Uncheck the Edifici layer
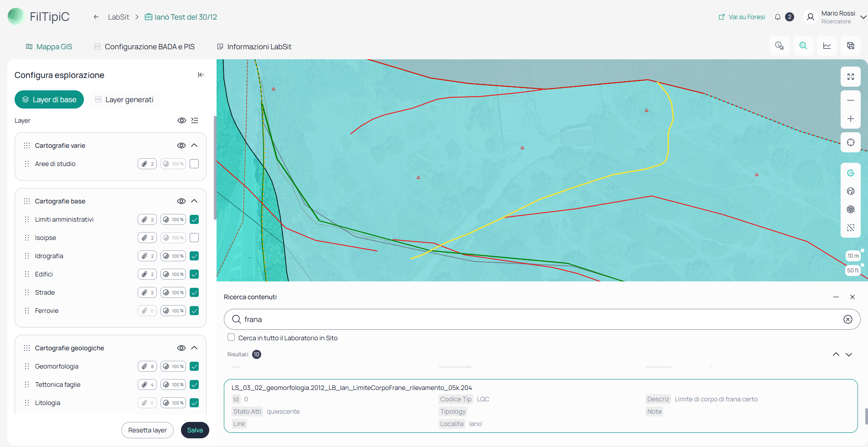 [194, 274]
